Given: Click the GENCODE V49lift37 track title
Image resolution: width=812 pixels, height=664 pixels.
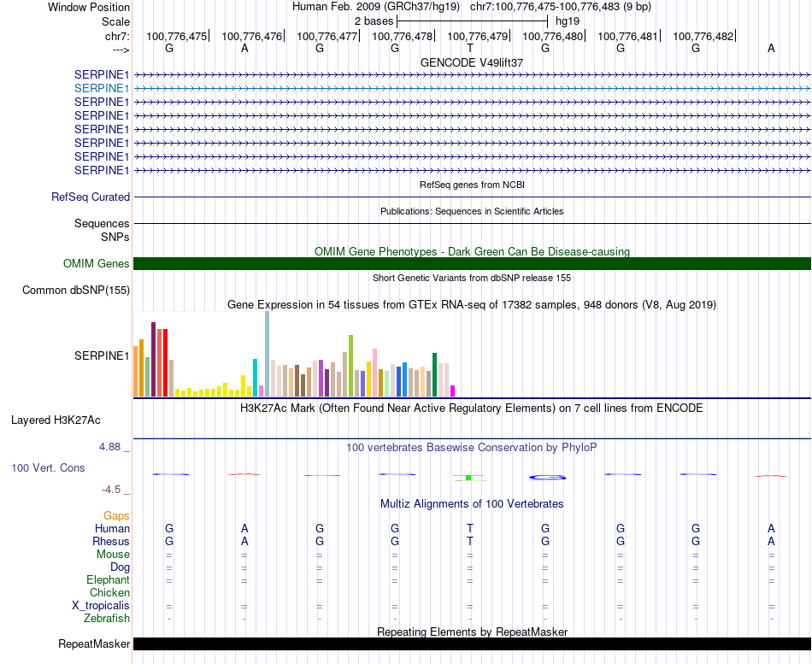Looking at the screenshot, I should pos(472,62).
